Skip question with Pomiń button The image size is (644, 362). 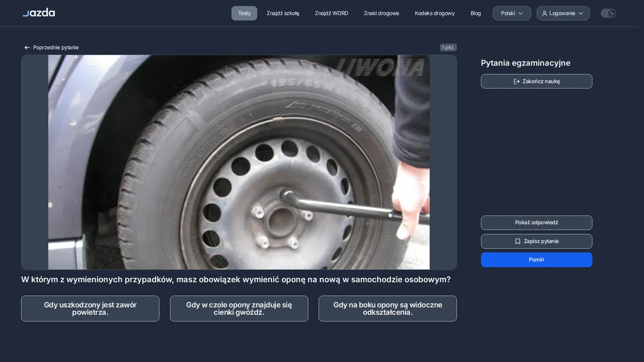(x=537, y=260)
